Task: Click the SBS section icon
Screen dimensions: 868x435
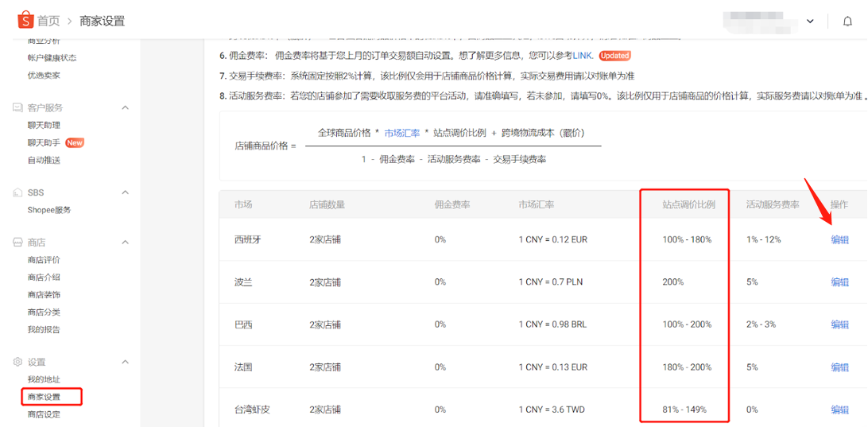Action: click(x=17, y=192)
